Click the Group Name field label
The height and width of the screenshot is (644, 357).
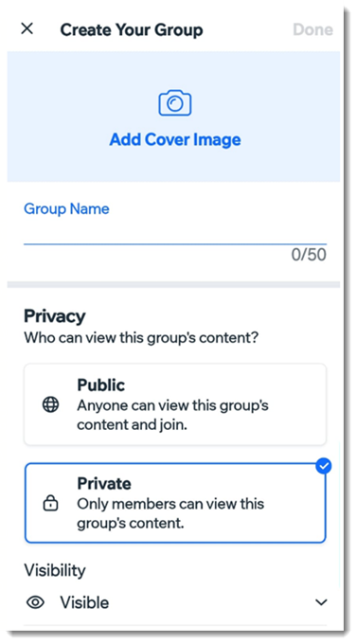click(66, 209)
